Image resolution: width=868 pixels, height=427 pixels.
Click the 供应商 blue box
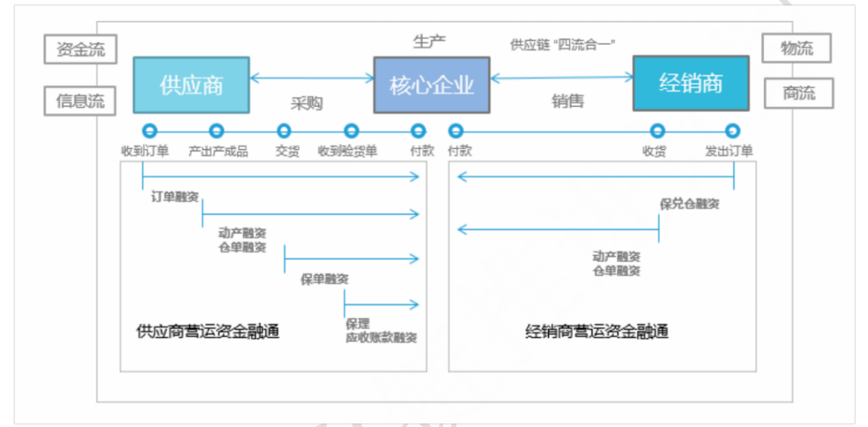click(191, 84)
